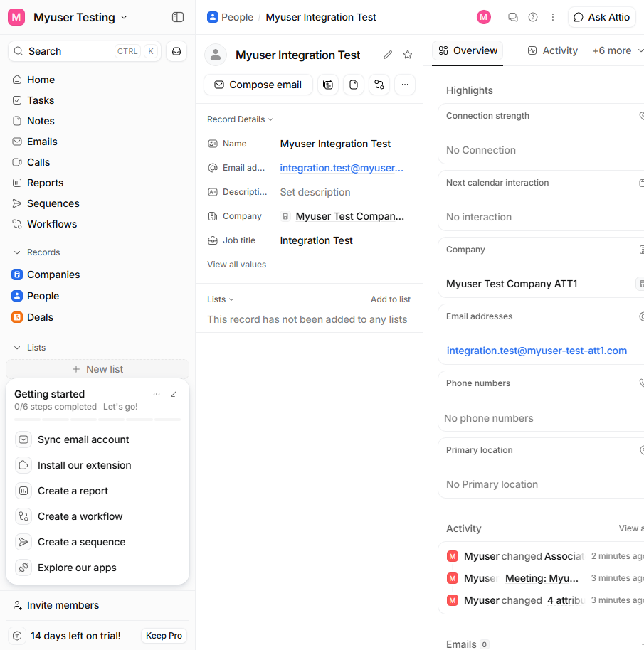This screenshot has height=650, width=644.
Task: Open the vertical dots menu in top bar
Action: 553,17
